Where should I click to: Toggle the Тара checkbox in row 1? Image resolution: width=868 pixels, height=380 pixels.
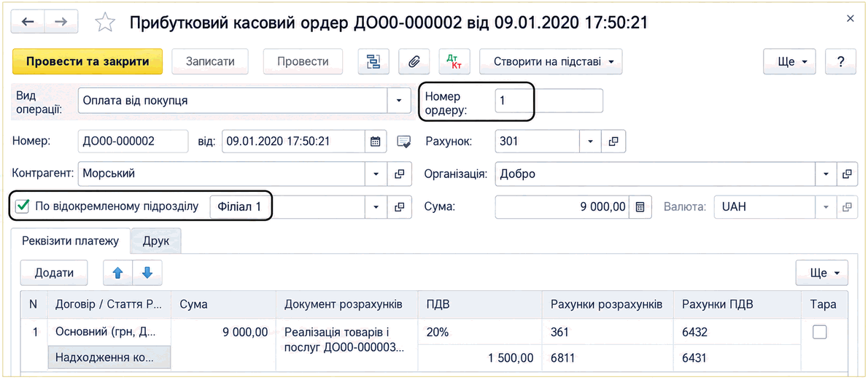(x=818, y=332)
